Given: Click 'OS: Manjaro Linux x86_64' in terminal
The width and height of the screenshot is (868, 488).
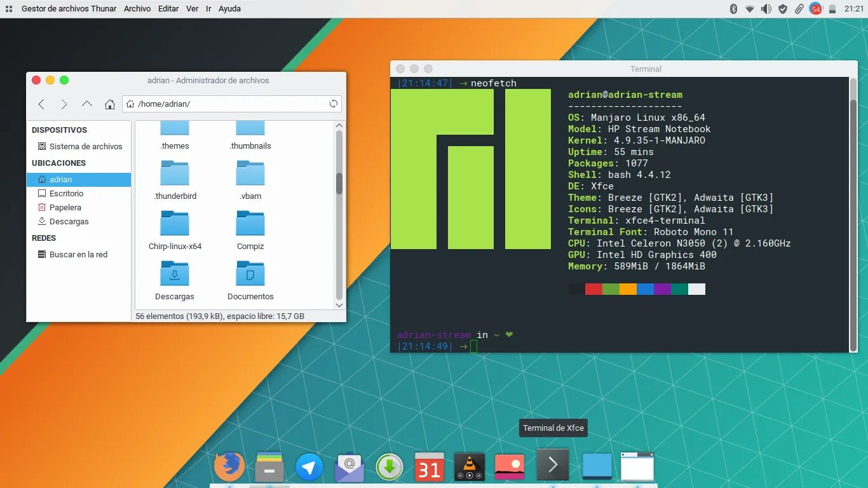Looking at the screenshot, I should tap(637, 118).
